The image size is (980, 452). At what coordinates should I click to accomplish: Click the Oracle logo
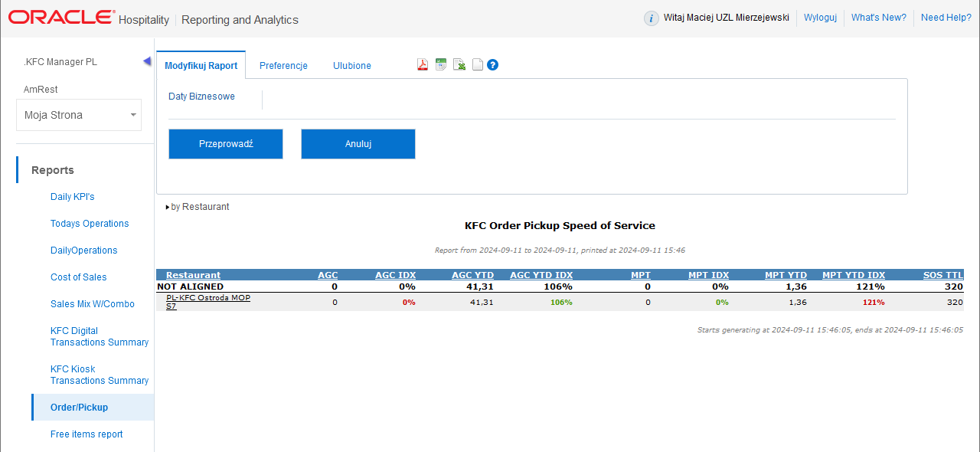[61, 18]
